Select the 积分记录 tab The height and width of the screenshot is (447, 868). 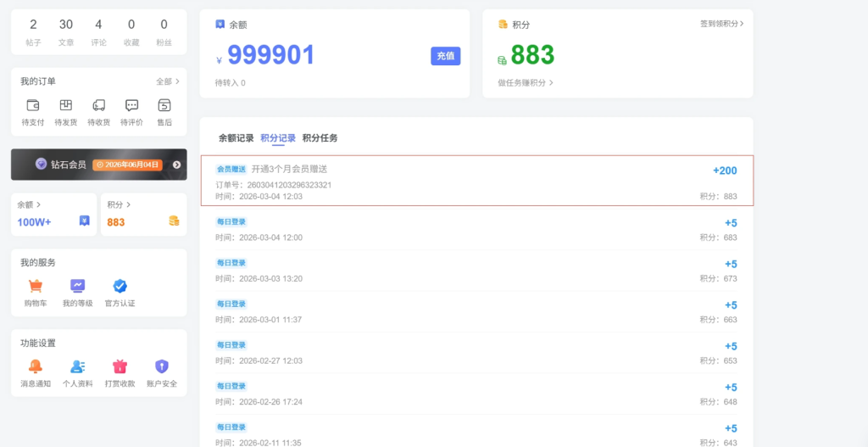[278, 138]
